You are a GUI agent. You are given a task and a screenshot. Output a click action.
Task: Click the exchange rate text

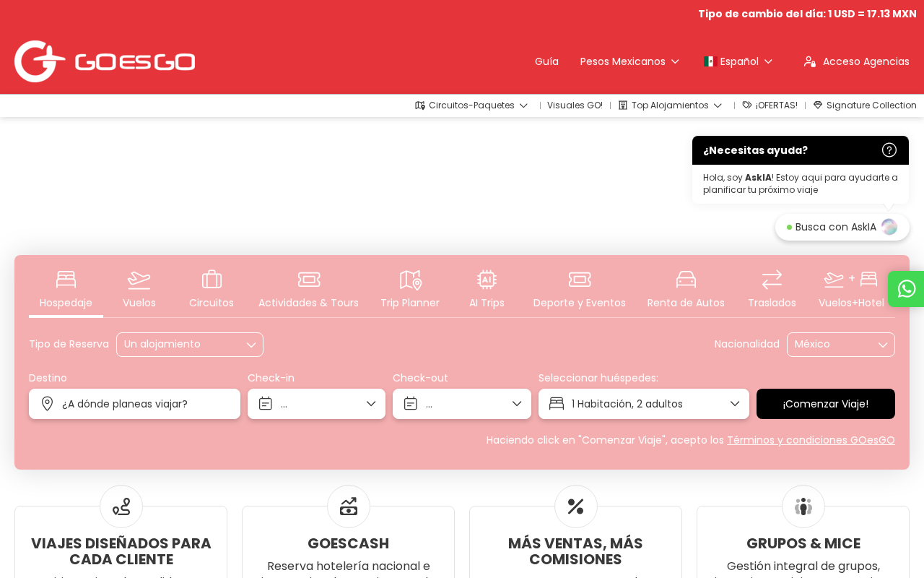[807, 14]
